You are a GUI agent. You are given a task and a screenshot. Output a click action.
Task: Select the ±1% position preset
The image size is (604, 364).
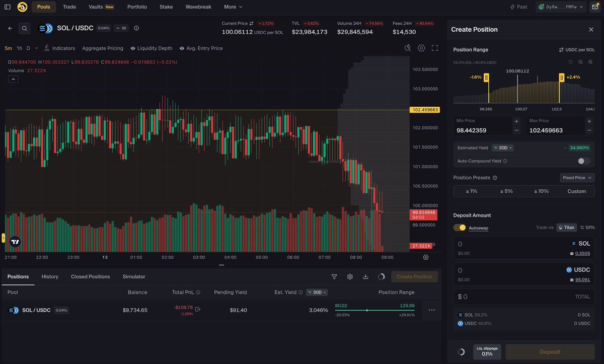coord(471,191)
